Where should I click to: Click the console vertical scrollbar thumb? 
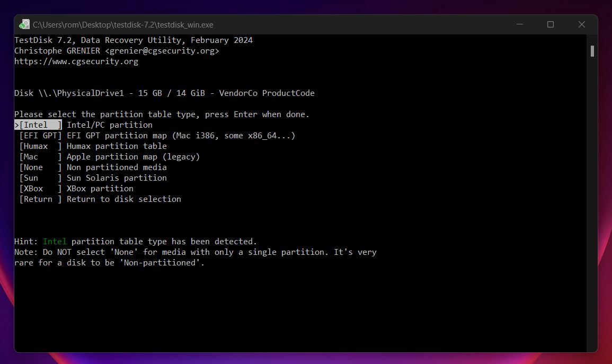[x=592, y=51]
